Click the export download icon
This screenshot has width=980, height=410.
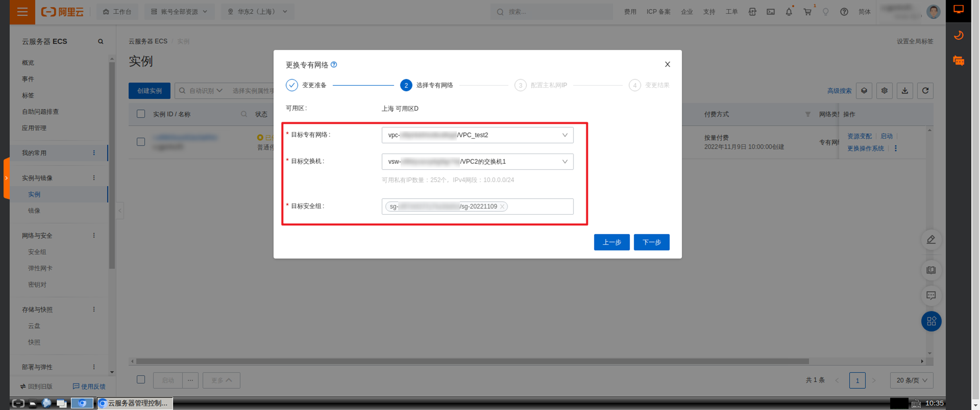tap(905, 91)
